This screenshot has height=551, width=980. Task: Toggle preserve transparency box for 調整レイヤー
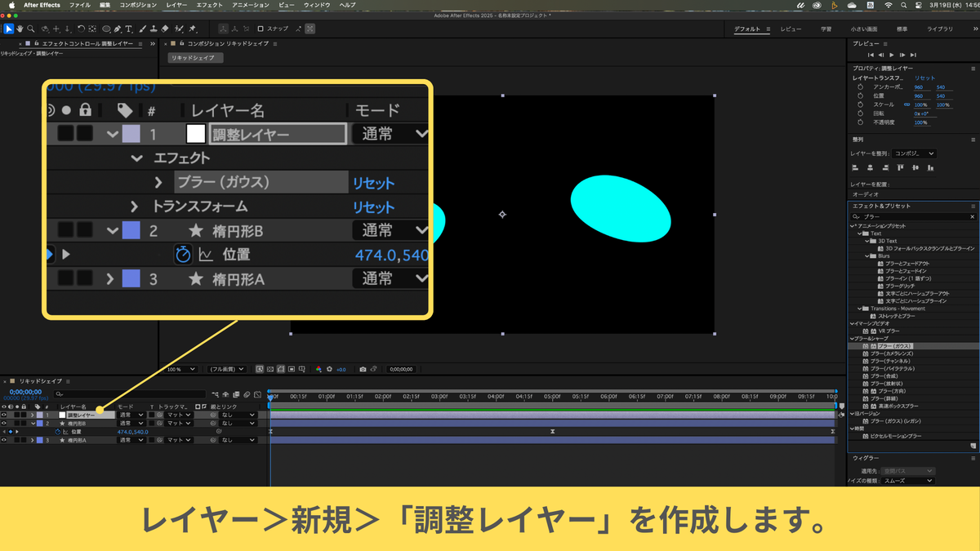point(152,415)
